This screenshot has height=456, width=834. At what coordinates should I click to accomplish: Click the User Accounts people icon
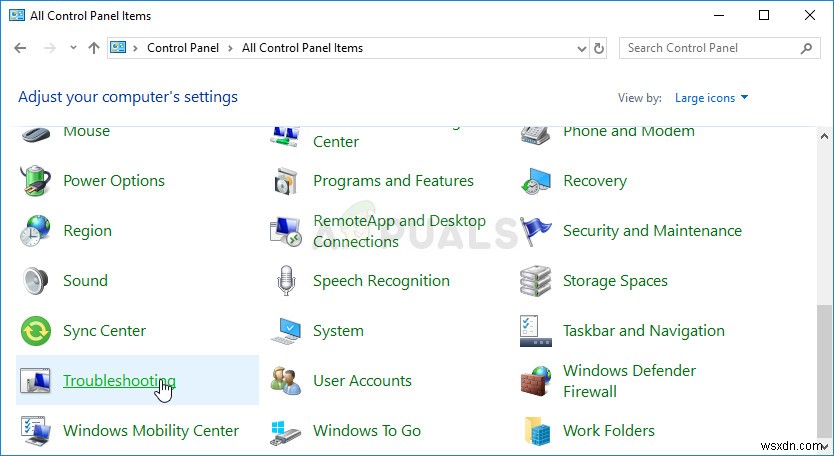tap(286, 381)
